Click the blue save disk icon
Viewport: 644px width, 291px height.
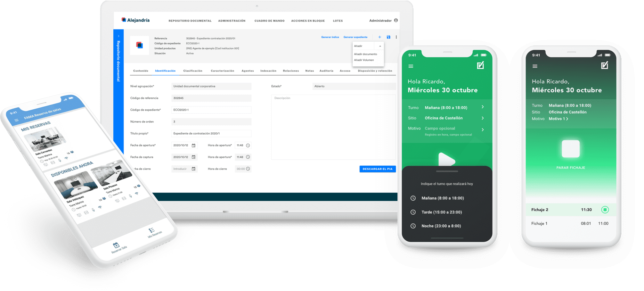388,37
